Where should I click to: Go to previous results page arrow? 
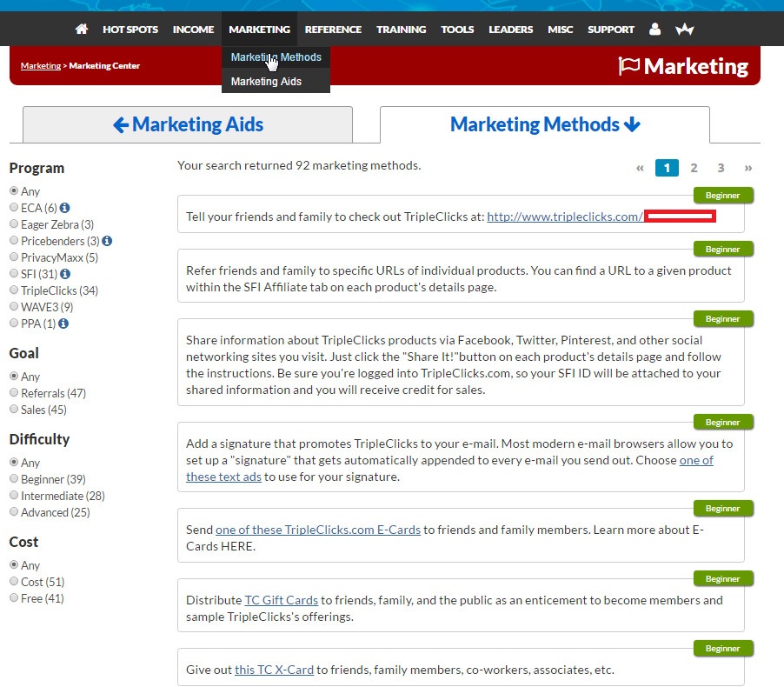click(x=640, y=168)
